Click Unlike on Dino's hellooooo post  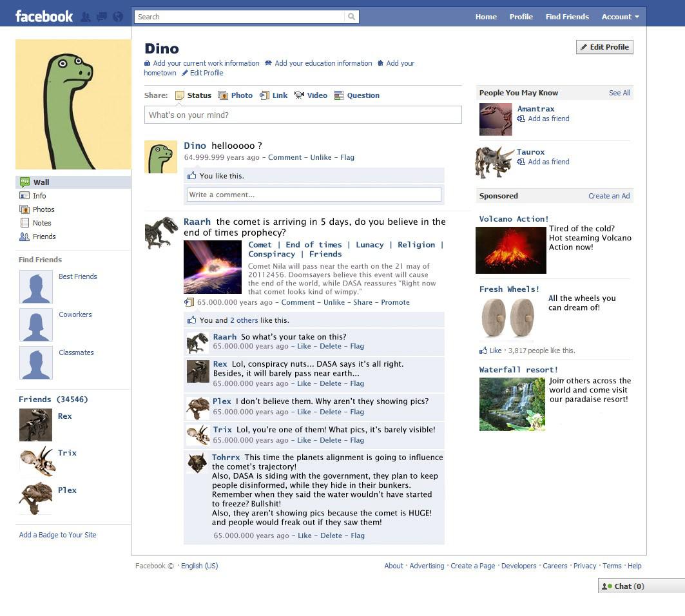coord(321,157)
